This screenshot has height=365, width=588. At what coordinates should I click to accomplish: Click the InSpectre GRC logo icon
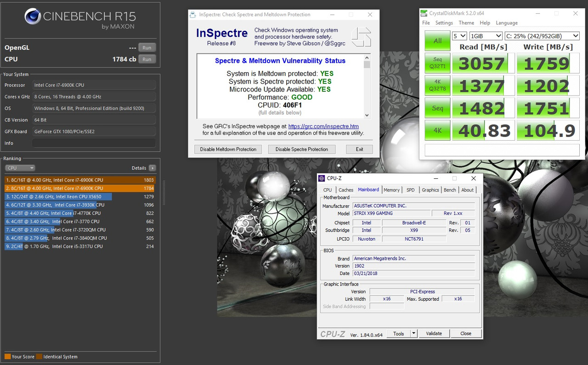(x=361, y=37)
